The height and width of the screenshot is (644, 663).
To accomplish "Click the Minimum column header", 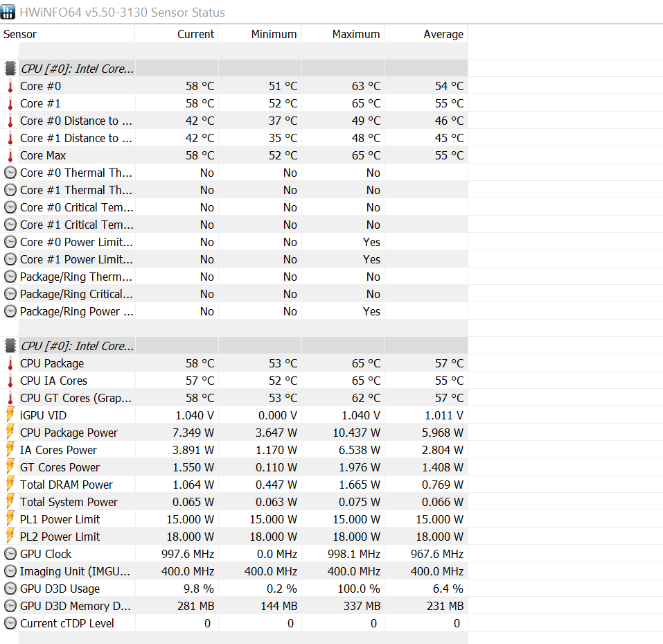I will pos(260,34).
